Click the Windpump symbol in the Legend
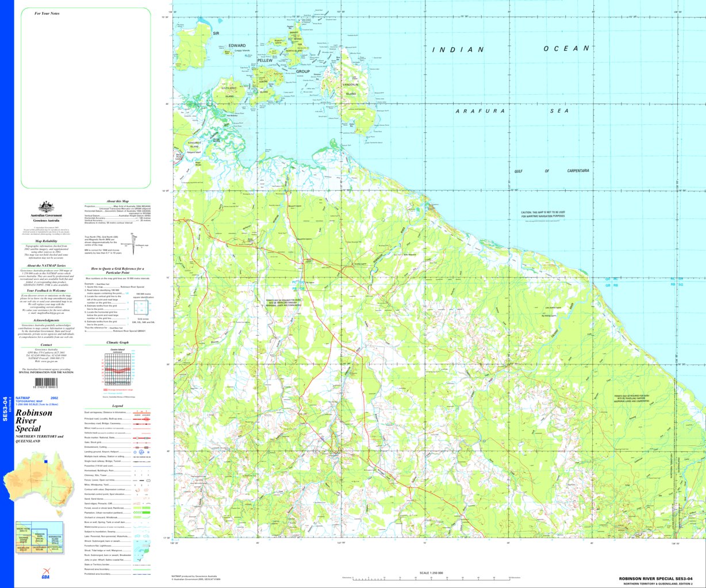Viewport: 706px width, 588px height. point(141,485)
